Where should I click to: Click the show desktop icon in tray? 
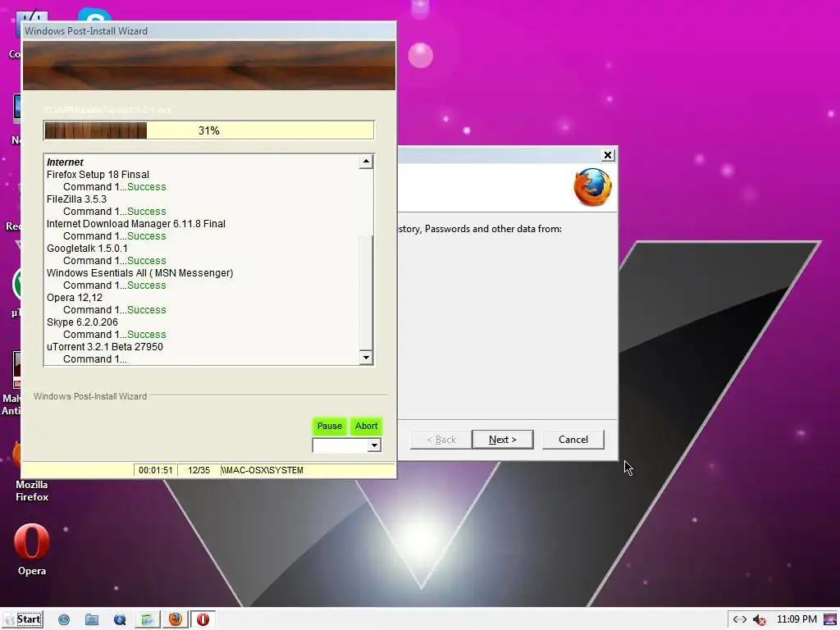(x=830, y=619)
